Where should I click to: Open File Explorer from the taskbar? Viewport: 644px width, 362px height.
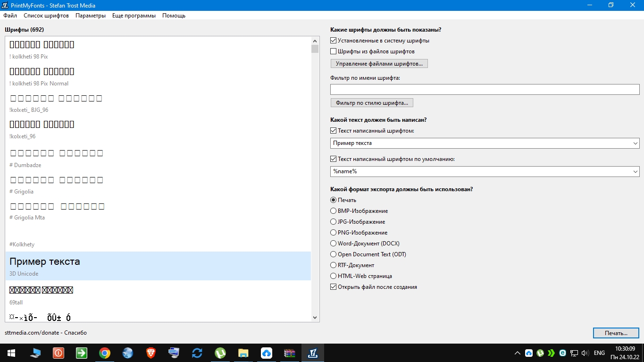click(x=243, y=353)
